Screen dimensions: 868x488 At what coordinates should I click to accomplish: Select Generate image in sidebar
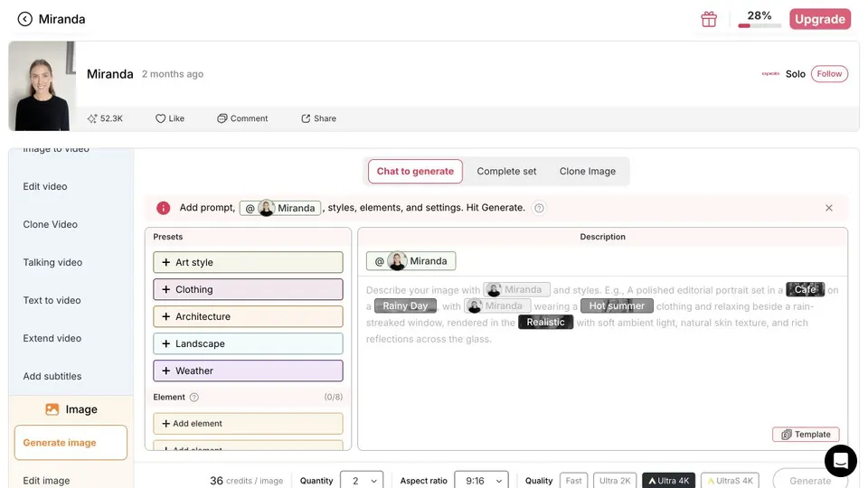pos(71,443)
